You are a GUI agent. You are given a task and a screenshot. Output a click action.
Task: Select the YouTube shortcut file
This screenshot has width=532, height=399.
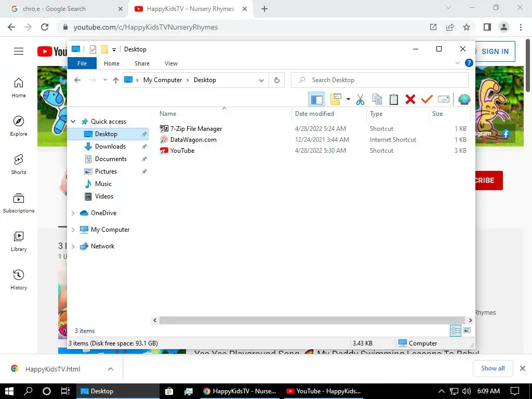click(182, 151)
